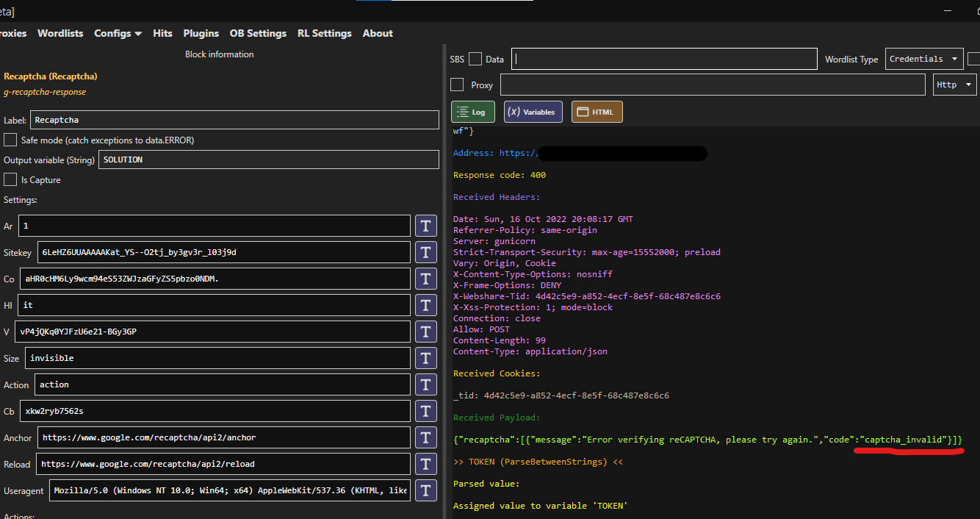Open the Http proxy type dropdown
This screenshot has width=980, height=519.
955,85
